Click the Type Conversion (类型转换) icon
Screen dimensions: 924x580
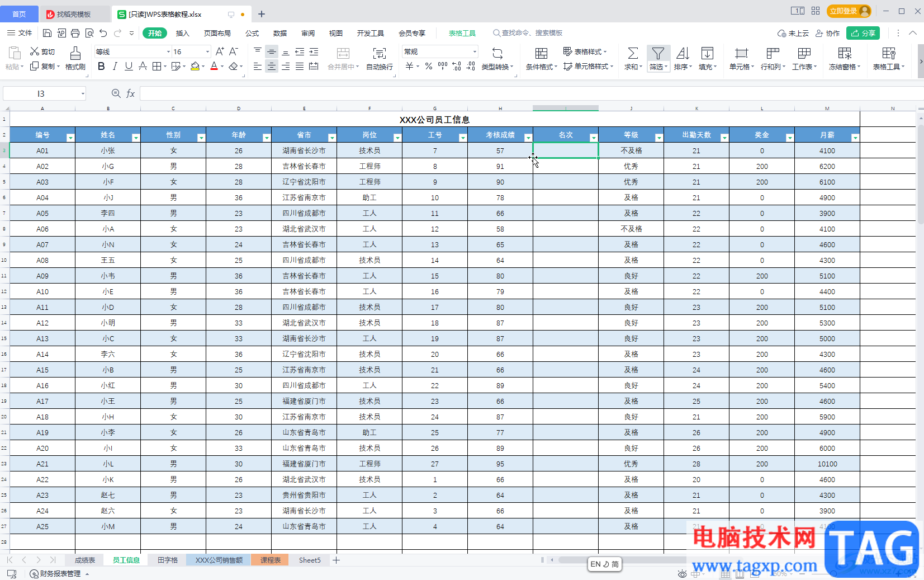[497, 59]
